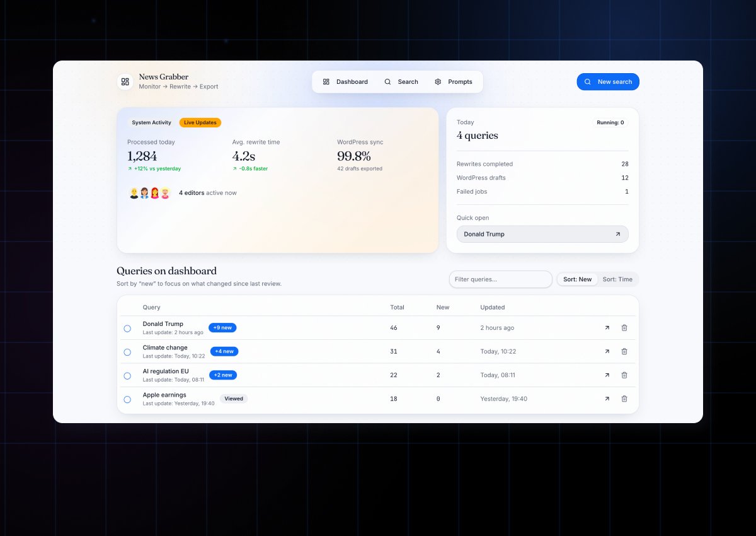
Task: Delete the Climate change query
Action: pyautogui.click(x=624, y=351)
